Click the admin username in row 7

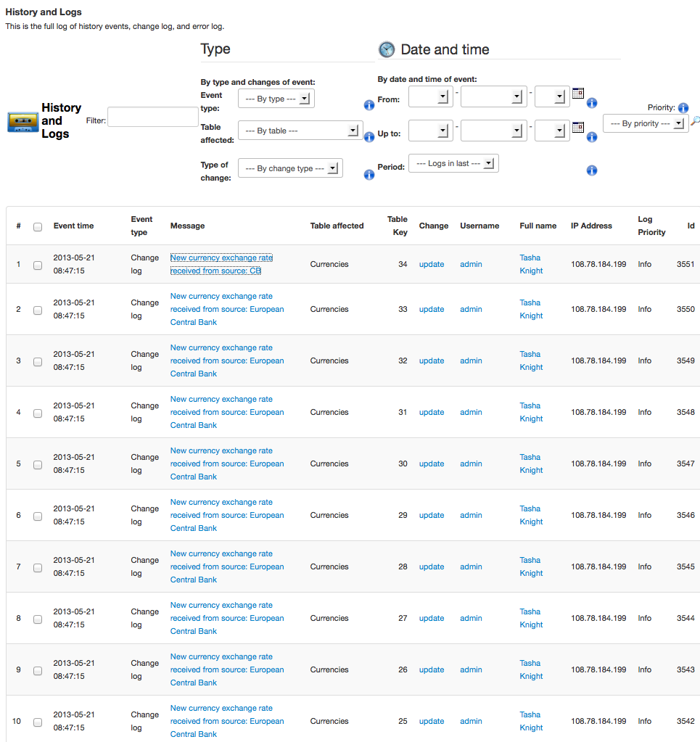[x=471, y=566]
